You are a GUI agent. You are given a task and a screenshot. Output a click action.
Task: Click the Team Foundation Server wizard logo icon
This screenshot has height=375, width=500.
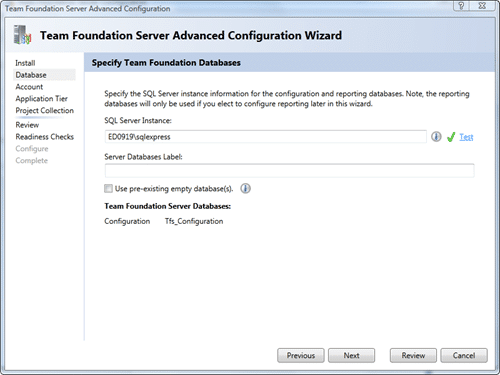[x=22, y=35]
